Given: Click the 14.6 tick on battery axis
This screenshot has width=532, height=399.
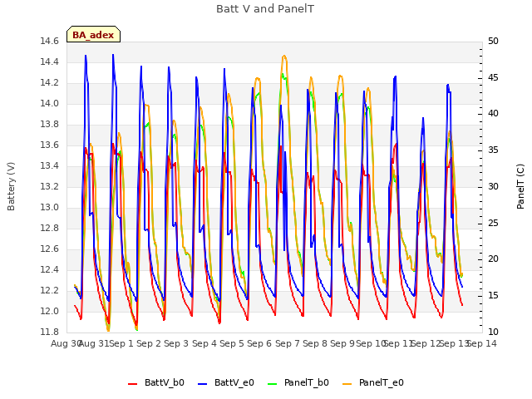Looking at the screenshot, I should click(49, 42).
